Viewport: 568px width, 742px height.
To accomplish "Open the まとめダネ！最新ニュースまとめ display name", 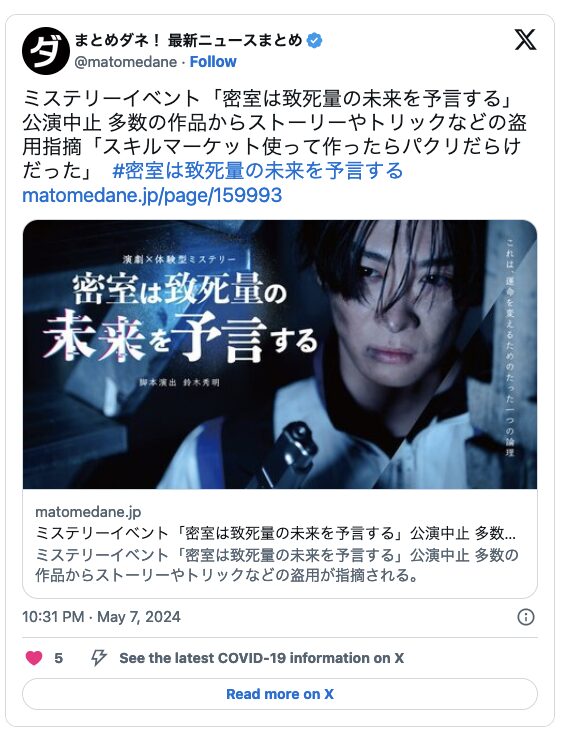I will pyautogui.click(x=188, y=40).
